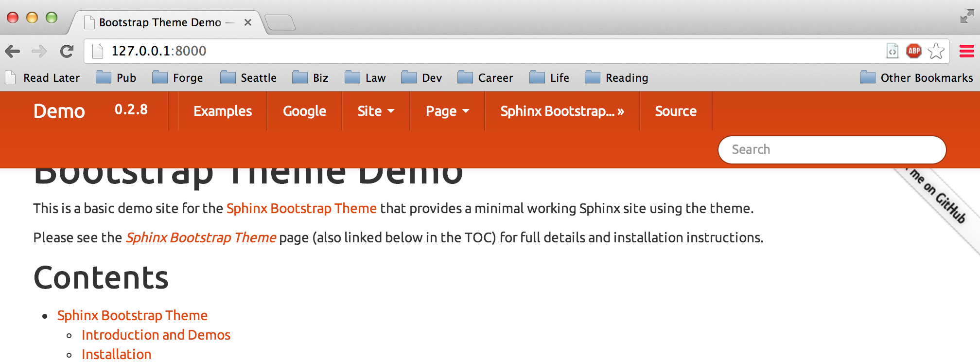Image resolution: width=980 pixels, height=363 pixels.
Task: Follow the Sphinx Bootstrap Theme link in first paragraph
Action: point(301,209)
